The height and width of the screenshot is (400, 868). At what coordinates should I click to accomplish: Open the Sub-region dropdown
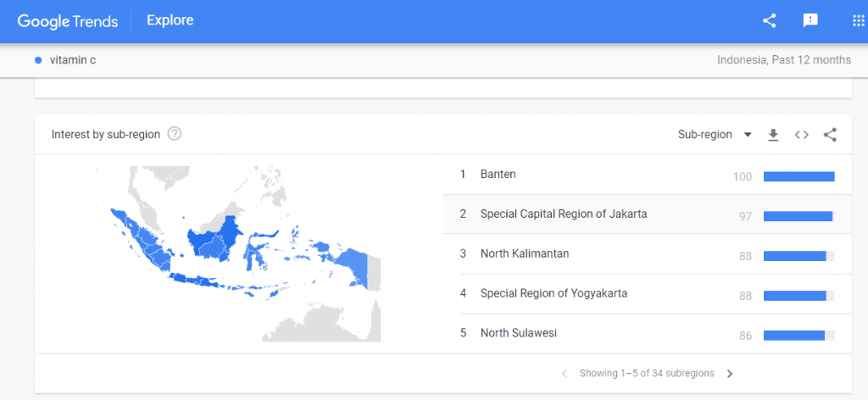[x=715, y=135]
